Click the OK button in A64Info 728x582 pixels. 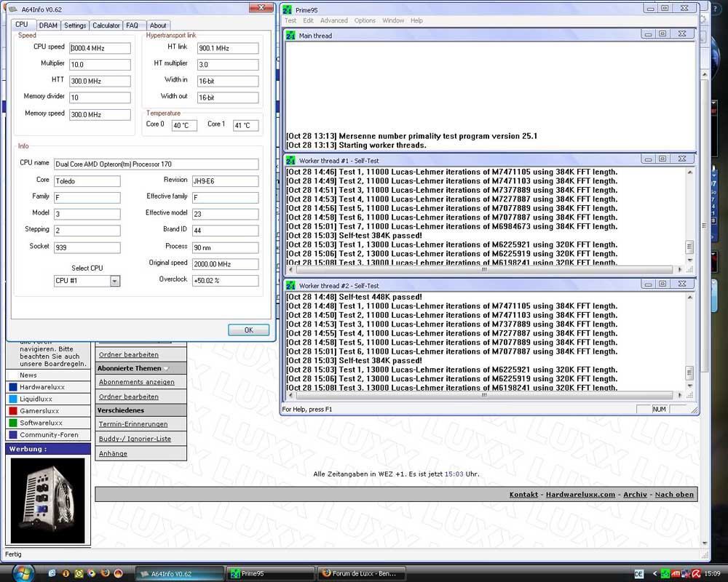(x=249, y=330)
